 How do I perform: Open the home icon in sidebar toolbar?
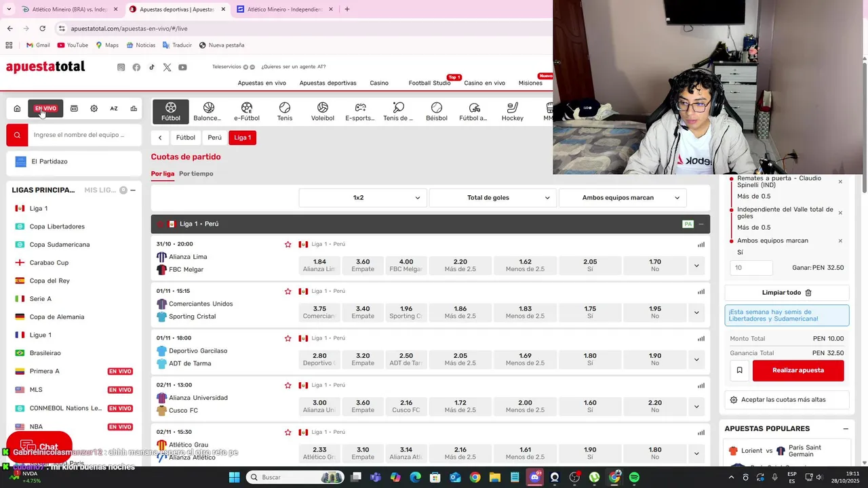click(x=17, y=108)
